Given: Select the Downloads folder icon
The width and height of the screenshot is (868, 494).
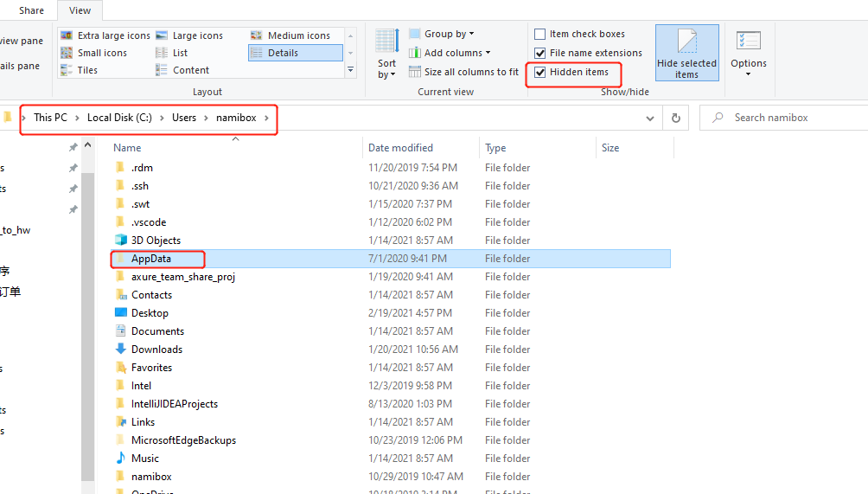Looking at the screenshot, I should click(x=121, y=349).
